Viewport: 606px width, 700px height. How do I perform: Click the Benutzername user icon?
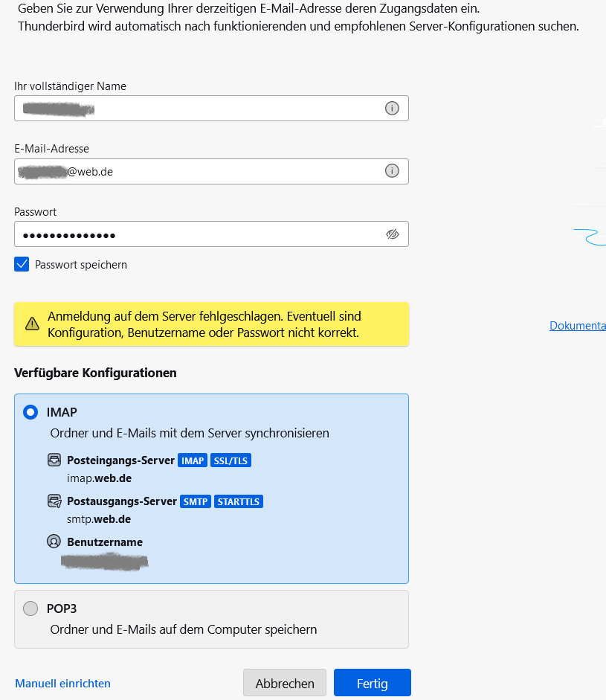(x=54, y=542)
